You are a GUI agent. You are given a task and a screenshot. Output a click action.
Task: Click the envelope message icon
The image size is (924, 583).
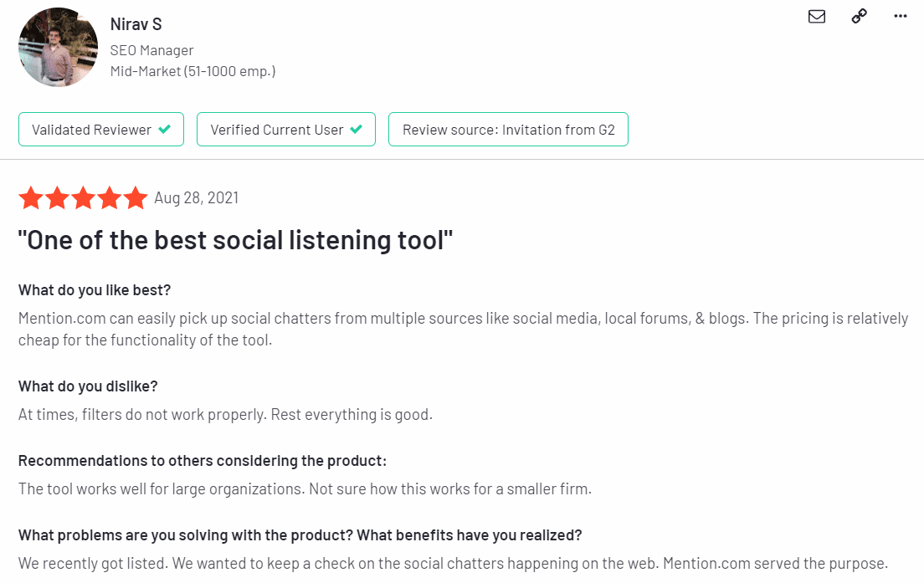coord(817,17)
